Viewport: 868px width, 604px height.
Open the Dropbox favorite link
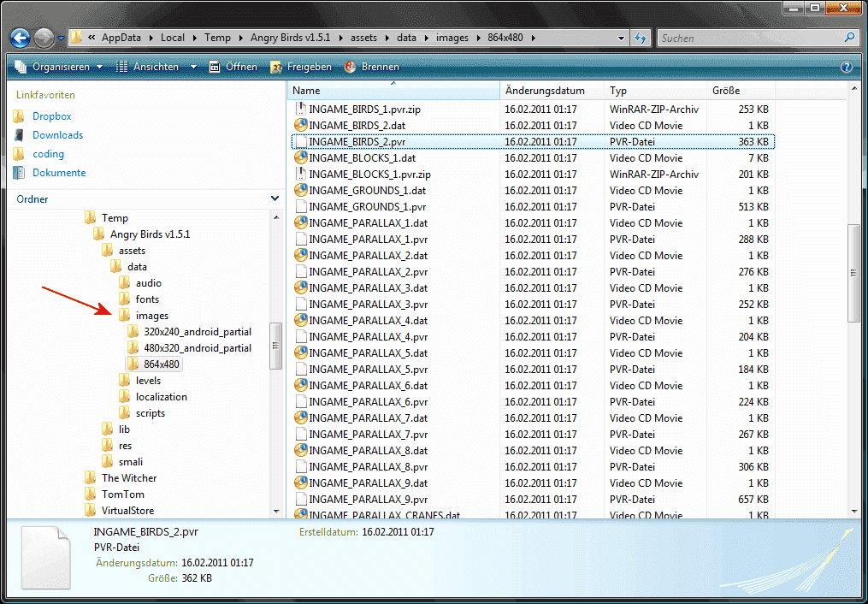click(52, 116)
